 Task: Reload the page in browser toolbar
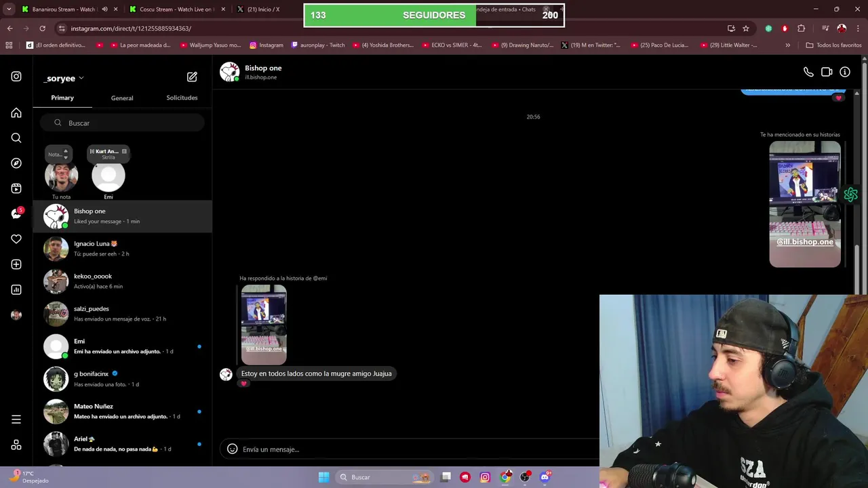[x=42, y=28]
